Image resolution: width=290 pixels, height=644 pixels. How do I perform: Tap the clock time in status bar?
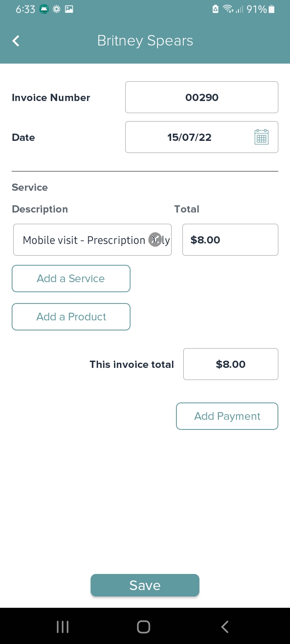coord(25,9)
